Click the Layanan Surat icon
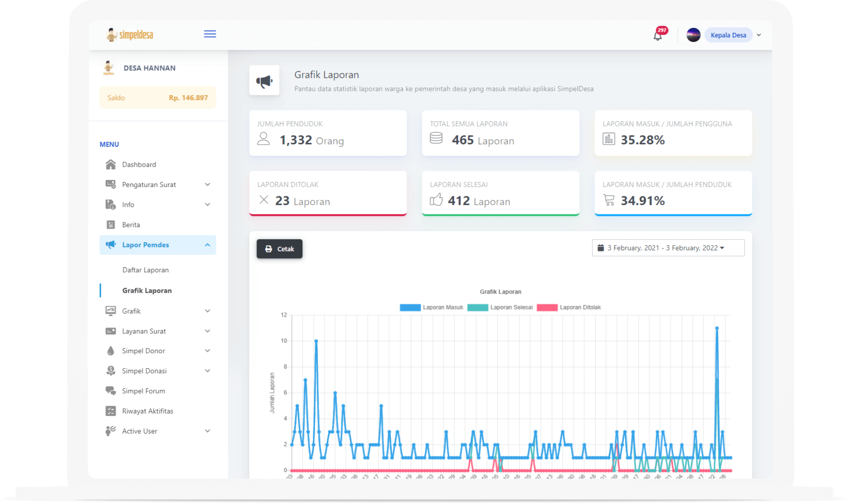Image resolution: width=849 pixels, height=504 pixels. (x=111, y=331)
